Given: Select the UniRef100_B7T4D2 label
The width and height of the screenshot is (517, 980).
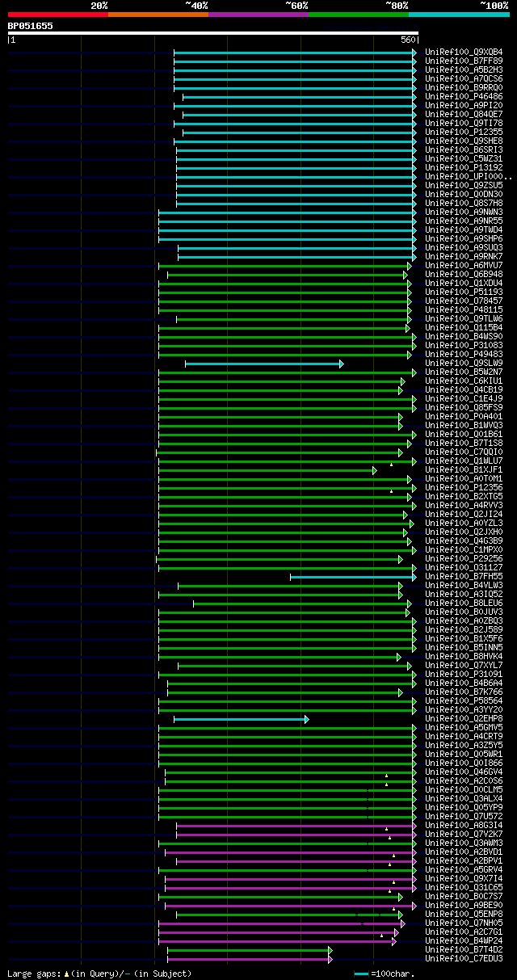Looking at the screenshot, I should [x=464, y=950].
